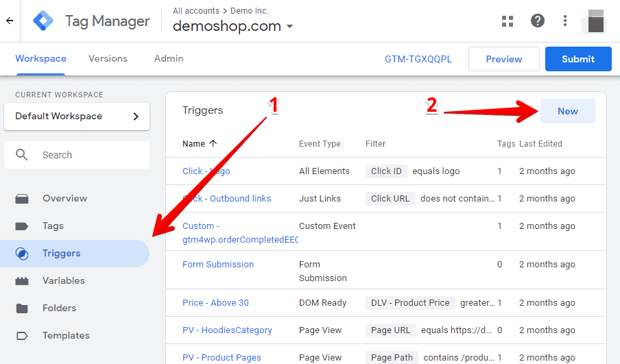Click the Tag Manager logo icon
This screenshot has width=620, height=364.
43,21
